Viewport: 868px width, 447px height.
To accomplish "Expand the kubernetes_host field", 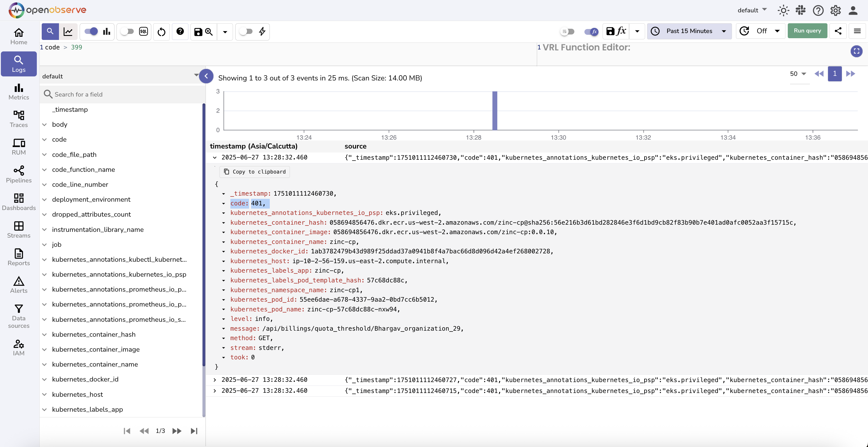I will 45,394.
